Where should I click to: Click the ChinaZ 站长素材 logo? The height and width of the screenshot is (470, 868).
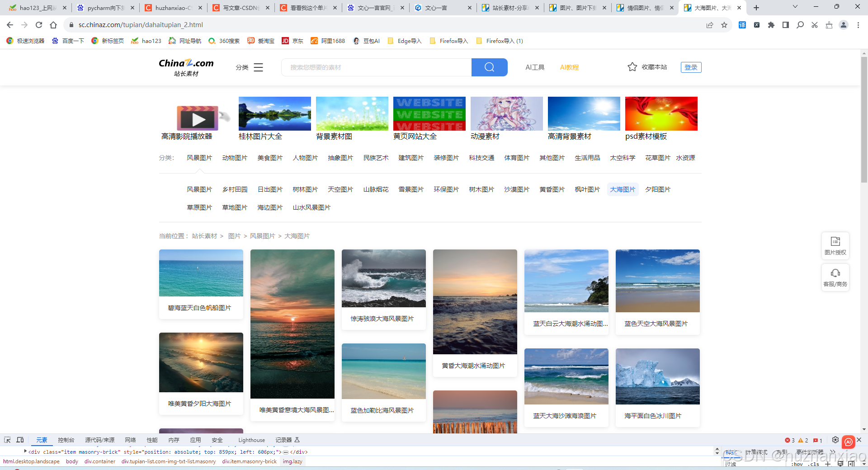[186, 67]
